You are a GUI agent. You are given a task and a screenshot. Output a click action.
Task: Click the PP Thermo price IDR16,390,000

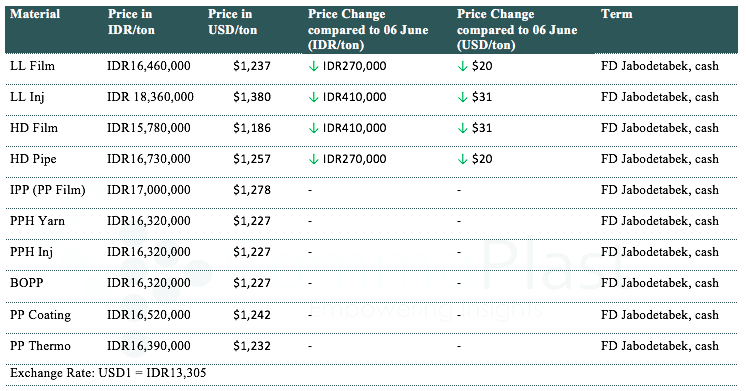point(148,346)
